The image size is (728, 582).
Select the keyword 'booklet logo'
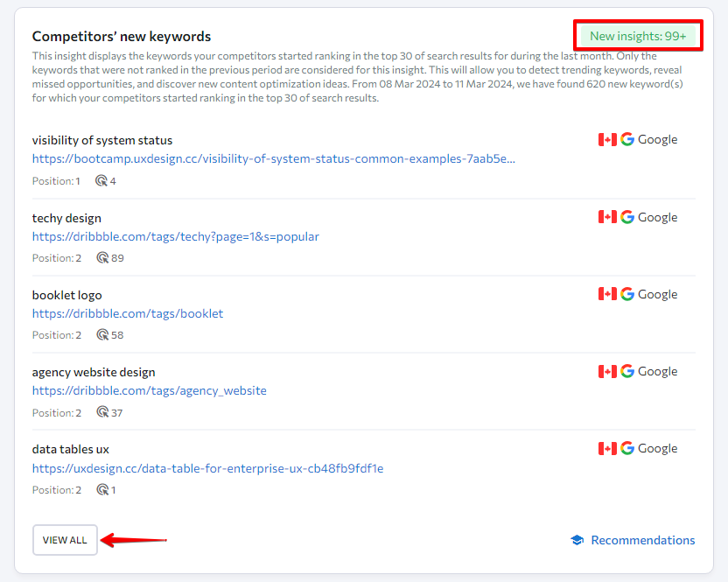(66, 295)
